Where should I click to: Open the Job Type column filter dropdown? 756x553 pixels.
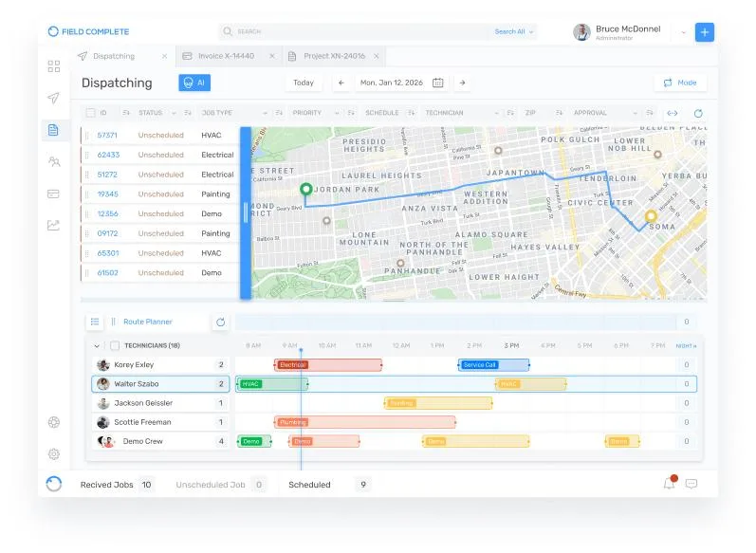(265, 113)
